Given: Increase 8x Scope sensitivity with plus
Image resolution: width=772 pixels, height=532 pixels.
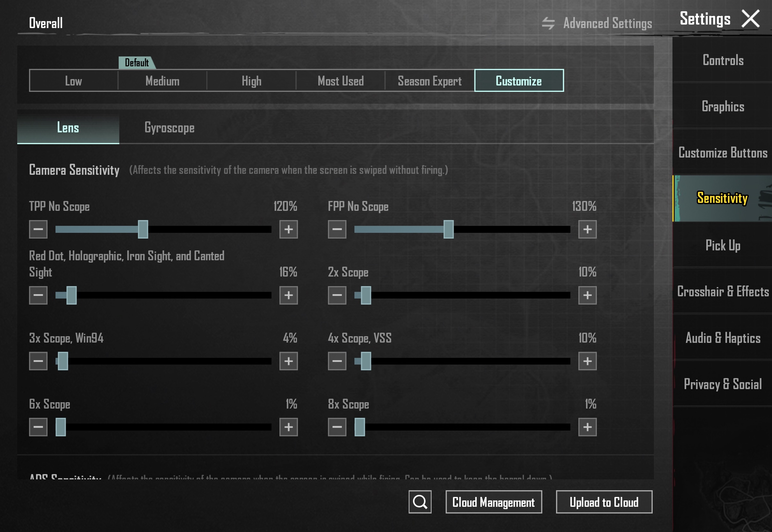Looking at the screenshot, I should coord(587,427).
